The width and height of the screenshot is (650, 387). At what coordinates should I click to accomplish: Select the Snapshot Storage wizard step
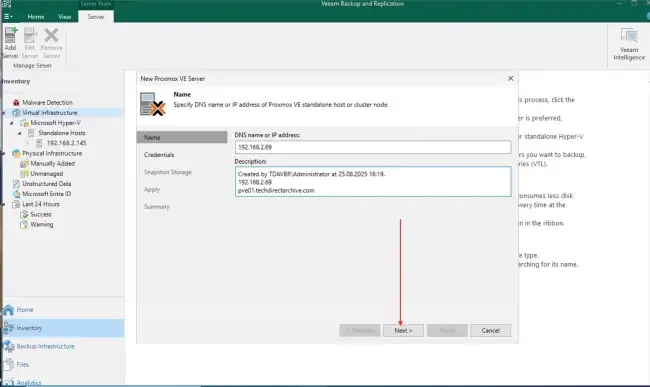point(167,172)
